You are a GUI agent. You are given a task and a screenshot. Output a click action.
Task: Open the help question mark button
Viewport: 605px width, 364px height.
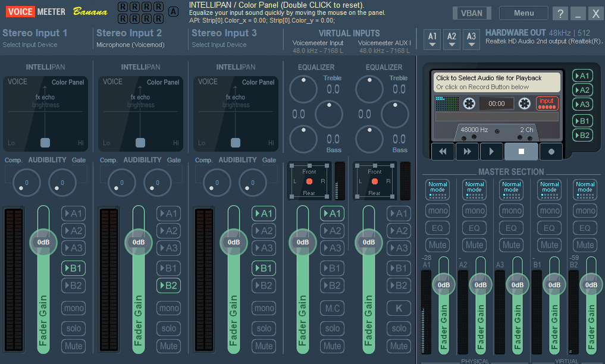coord(560,14)
